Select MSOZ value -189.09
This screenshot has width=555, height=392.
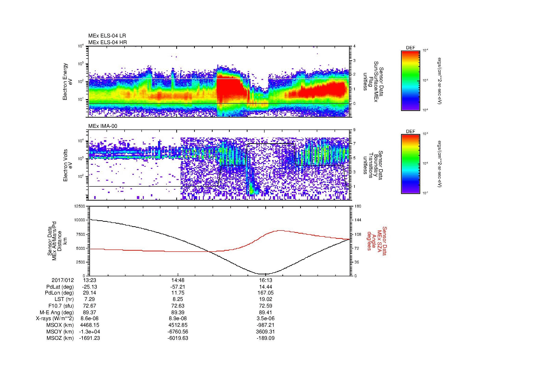[266, 338]
